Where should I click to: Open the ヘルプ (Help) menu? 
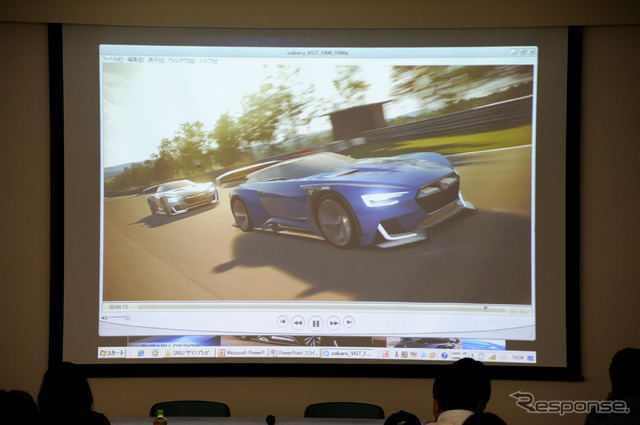pos(208,61)
